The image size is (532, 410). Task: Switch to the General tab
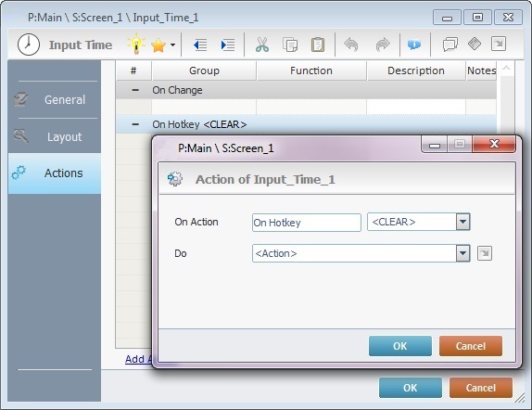click(55, 99)
